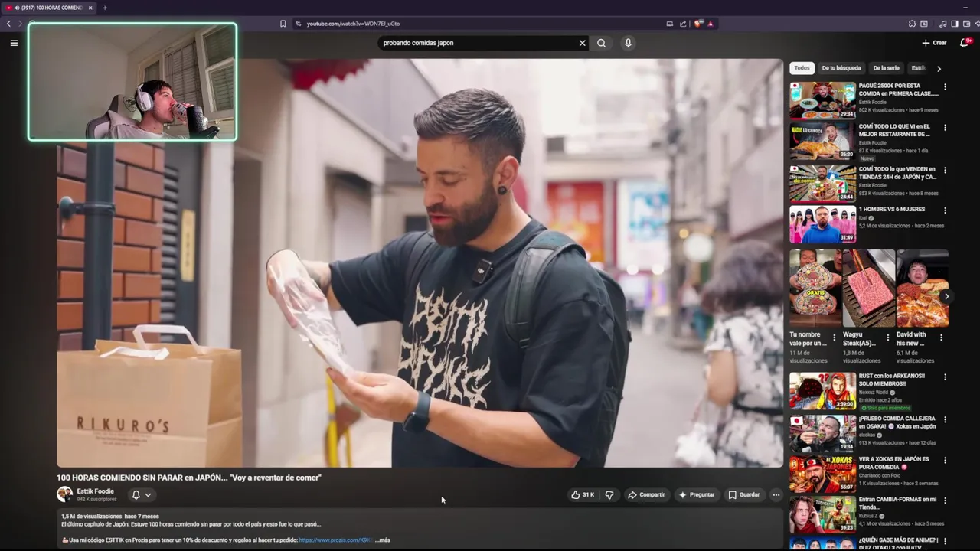Expand description with '...más'

coord(382,540)
